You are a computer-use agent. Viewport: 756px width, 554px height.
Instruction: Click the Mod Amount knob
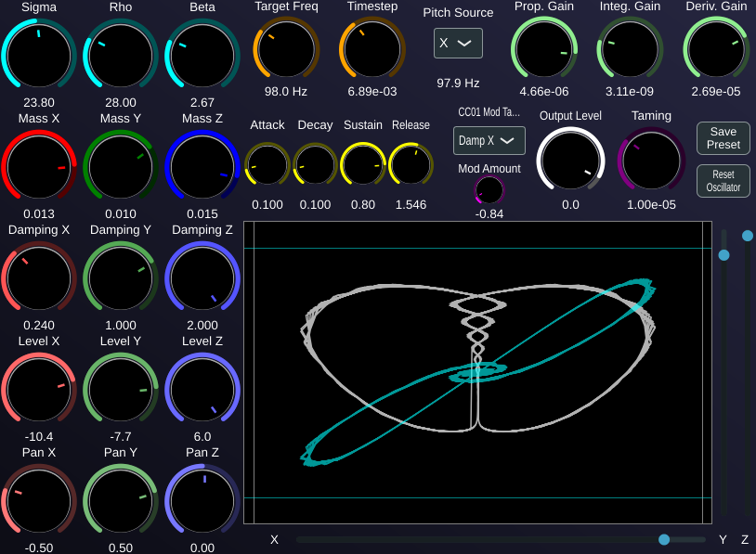(489, 191)
